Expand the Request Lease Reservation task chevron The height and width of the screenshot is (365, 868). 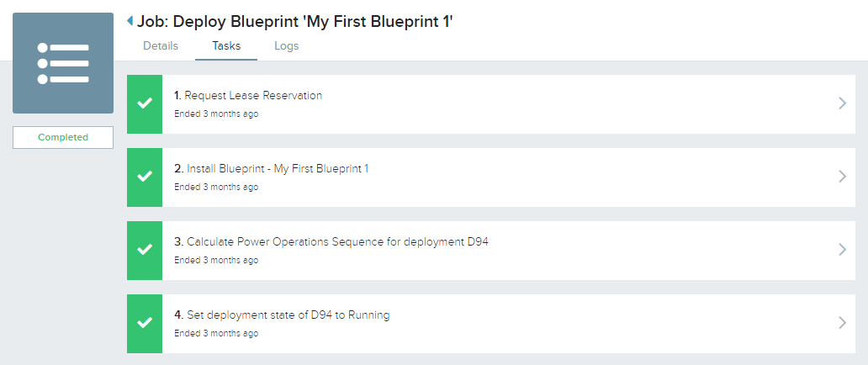842,103
